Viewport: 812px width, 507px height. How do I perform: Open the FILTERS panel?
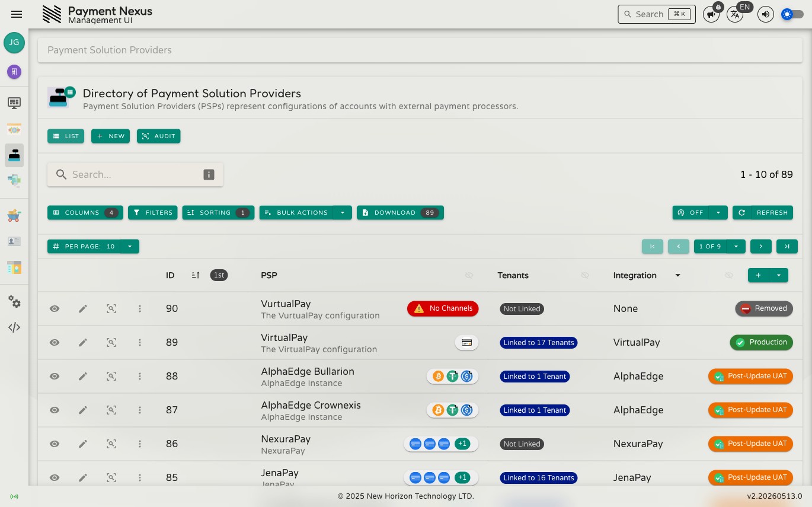[x=153, y=212]
